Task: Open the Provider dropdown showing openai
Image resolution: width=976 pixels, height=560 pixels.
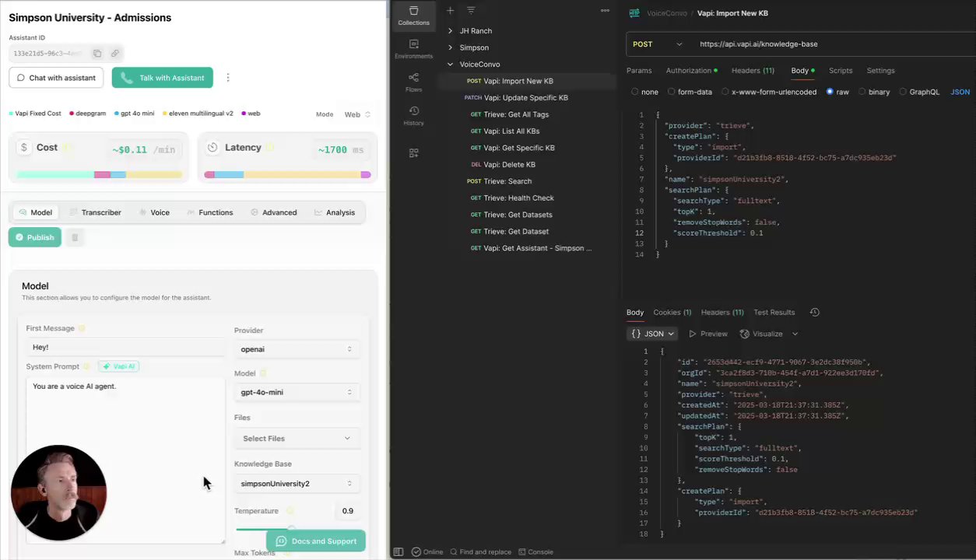Action: coord(297,349)
